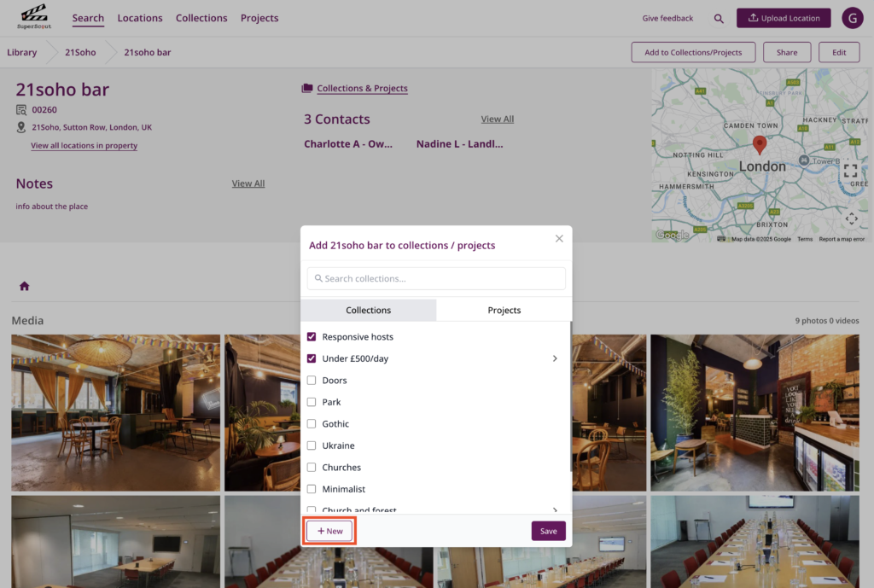Screen dimensions: 874x588
Task: Click the Collections & Projects folder icon
Action: [306, 88]
